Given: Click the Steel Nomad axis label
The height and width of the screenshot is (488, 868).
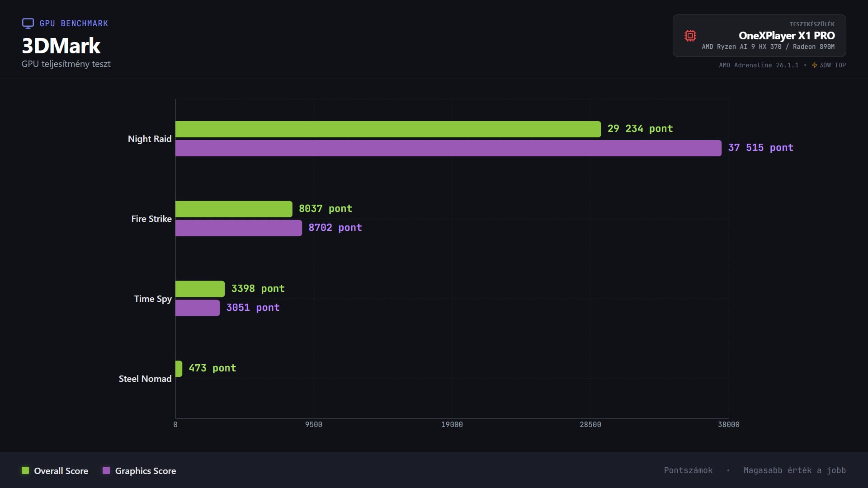Looking at the screenshot, I should (145, 379).
